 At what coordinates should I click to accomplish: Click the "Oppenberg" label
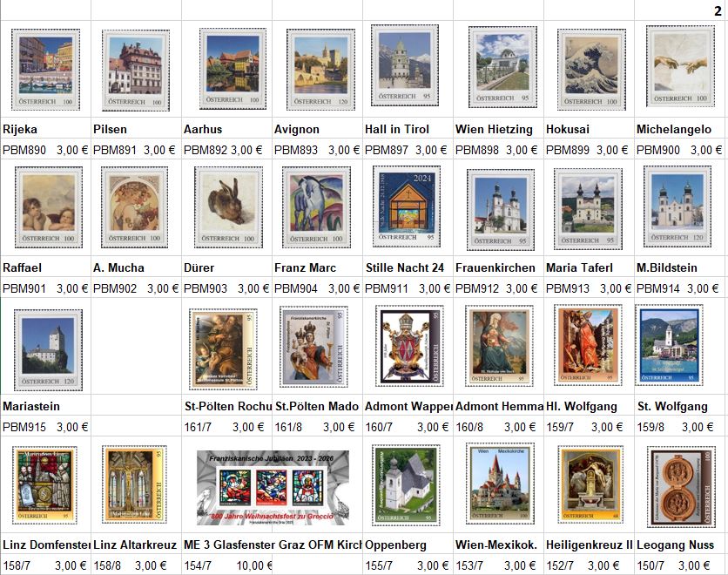[395, 545]
